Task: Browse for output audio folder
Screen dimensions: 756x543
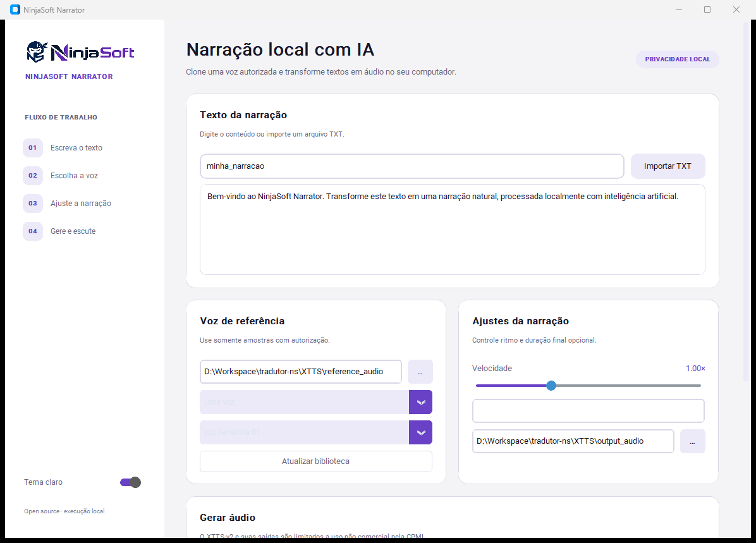Action: click(x=692, y=441)
